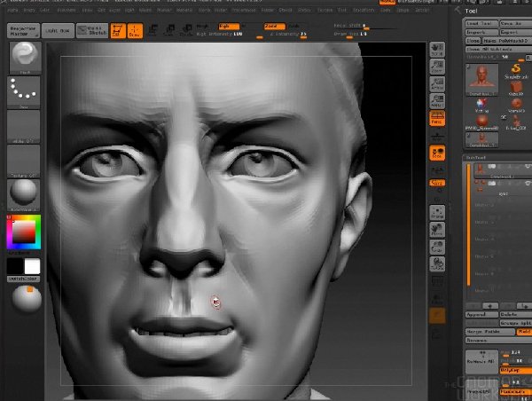Toggle eye visibility of eyes subtool
Screen dimensions: 532x401
point(528,184)
